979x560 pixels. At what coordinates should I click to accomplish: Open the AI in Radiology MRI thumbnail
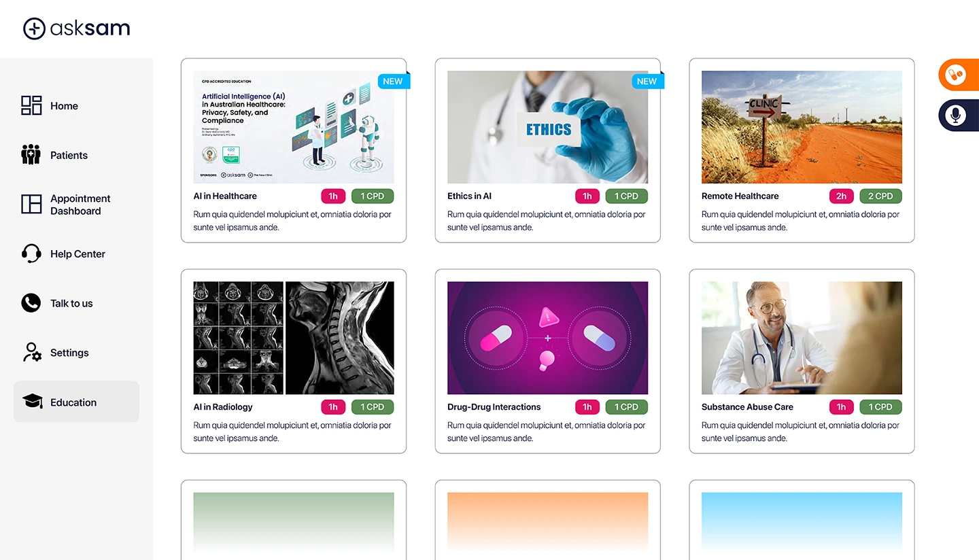294,338
